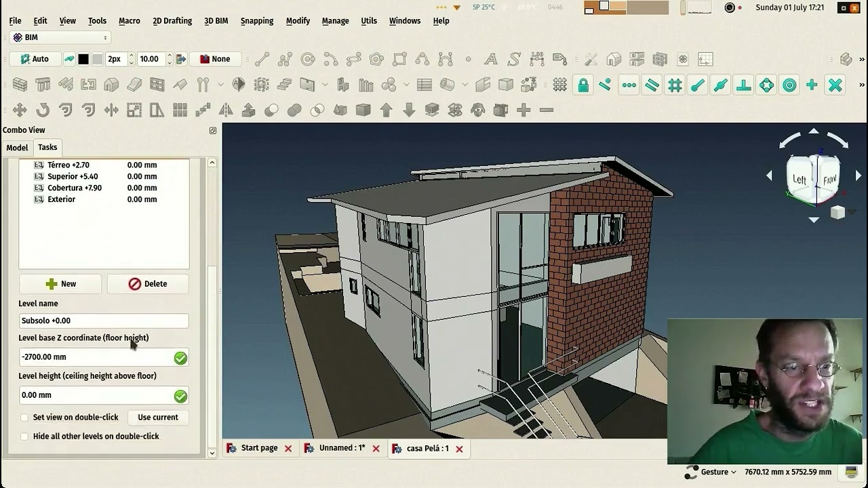Toggle snap perpendicular T icon
Screen dimensions: 868x488
pos(743,85)
